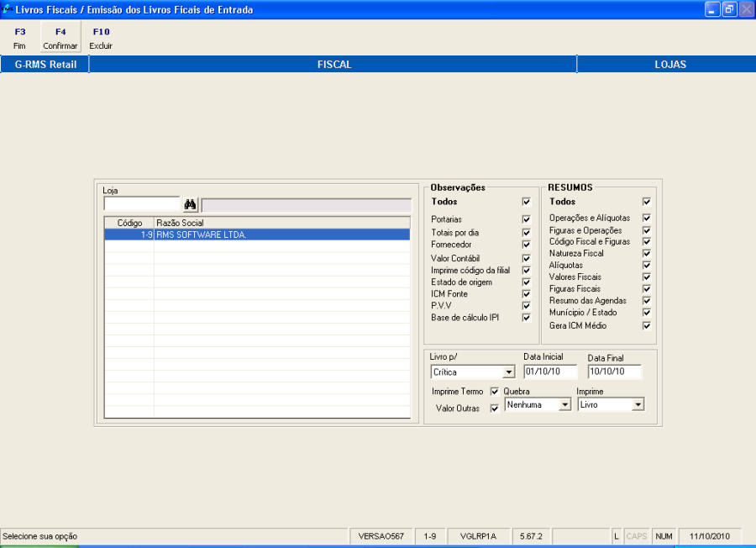Screen dimensions: 756x548
Task: Open the Imprime Livro dropdown
Action: pyautogui.click(x=638, y=405)
